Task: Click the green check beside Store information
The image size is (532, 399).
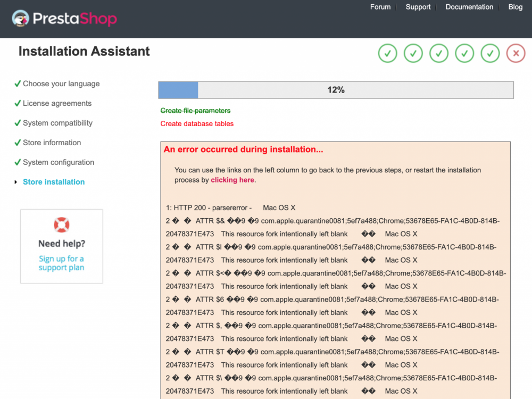Action: point(18,142)
